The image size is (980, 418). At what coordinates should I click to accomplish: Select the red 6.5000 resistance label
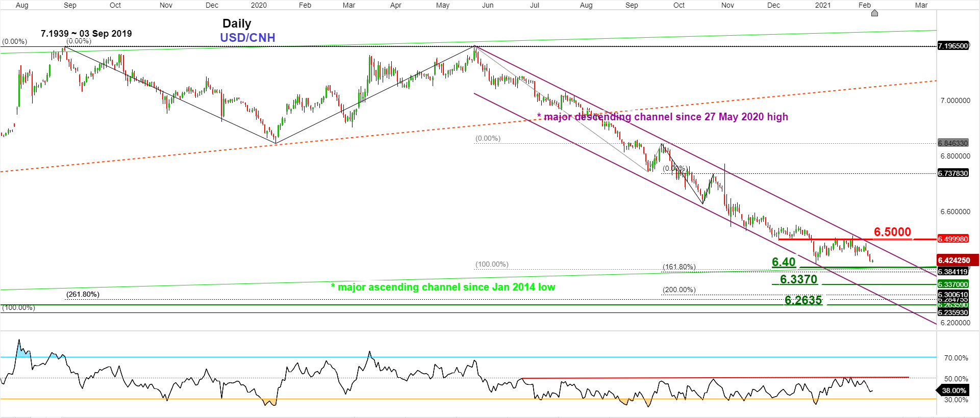coord(892,232)
